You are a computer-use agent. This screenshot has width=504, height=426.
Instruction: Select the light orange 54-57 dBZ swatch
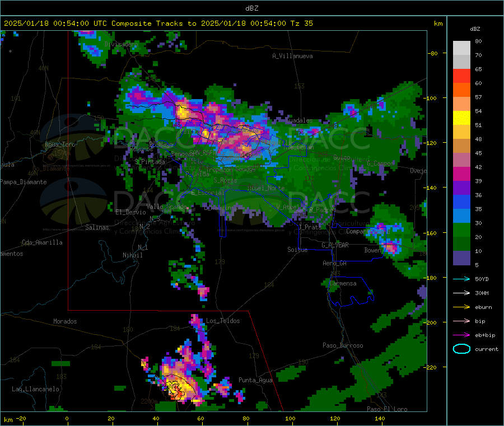tap(461, 104)
